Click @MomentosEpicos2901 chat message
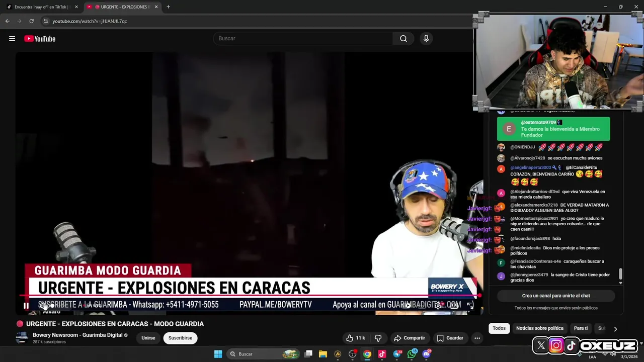This screenshot has width=644, height=362. [553, 224]
